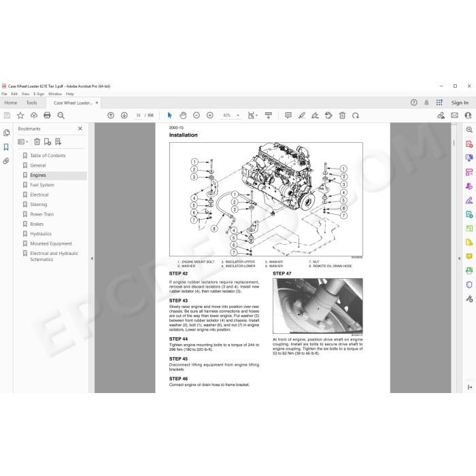This screenshot has width=476, height=476.
Task: Collapse the right tools pane arrow
Action: (x=459, y=258)
